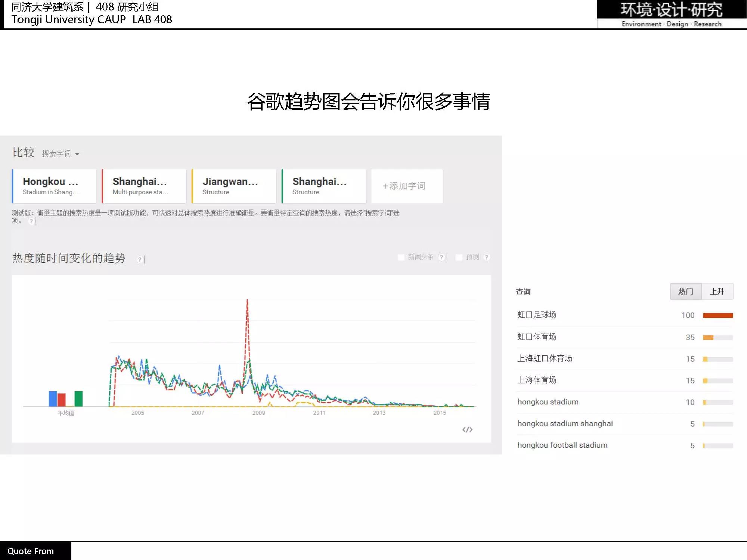Click the 2015 axis label
This screenshot has height=560, width=747.
(x=440, y=413)
